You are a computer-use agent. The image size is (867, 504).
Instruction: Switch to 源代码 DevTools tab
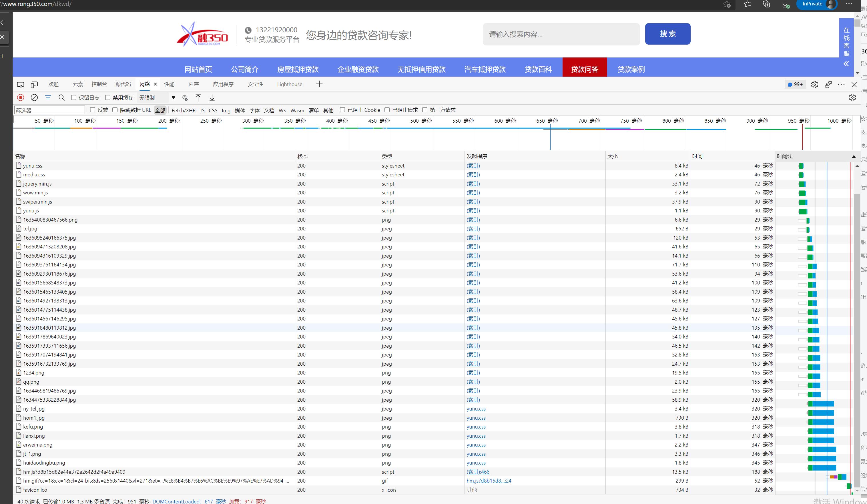pos(123,84)
